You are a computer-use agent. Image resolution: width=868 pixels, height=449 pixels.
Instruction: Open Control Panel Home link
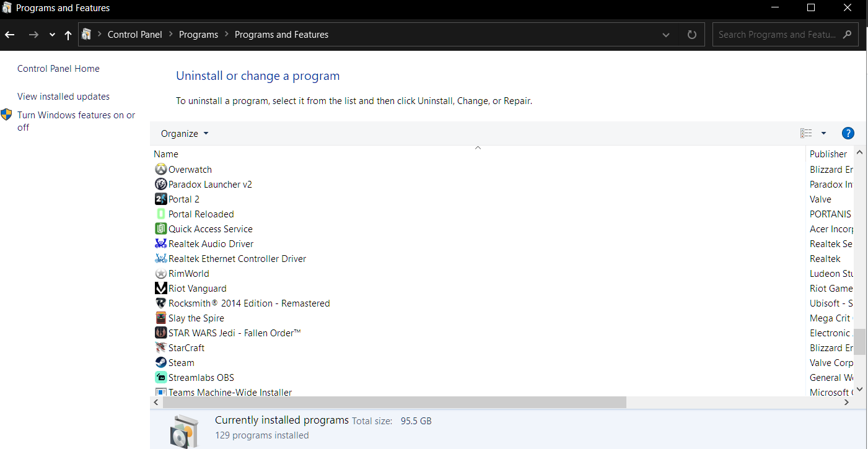[x=58, y=69]
